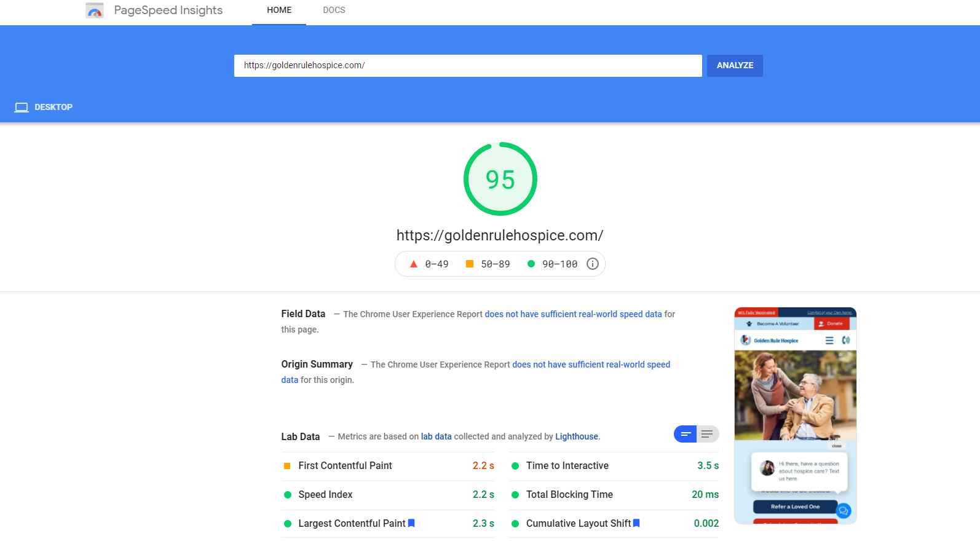Open Field Data insufficient speed data link
Viewport: 980px width, 544px height.
tap(573, 314)
